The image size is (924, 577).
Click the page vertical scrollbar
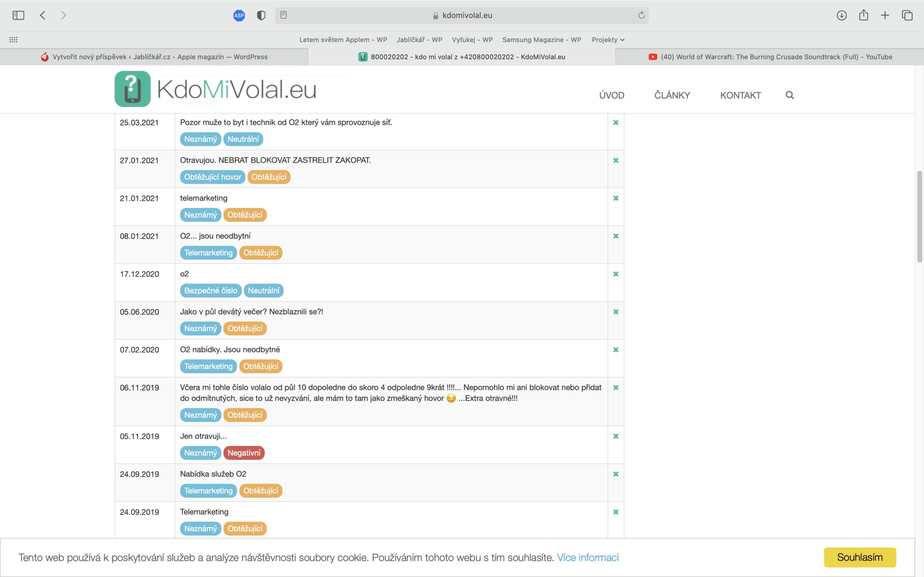click(919, 217)
